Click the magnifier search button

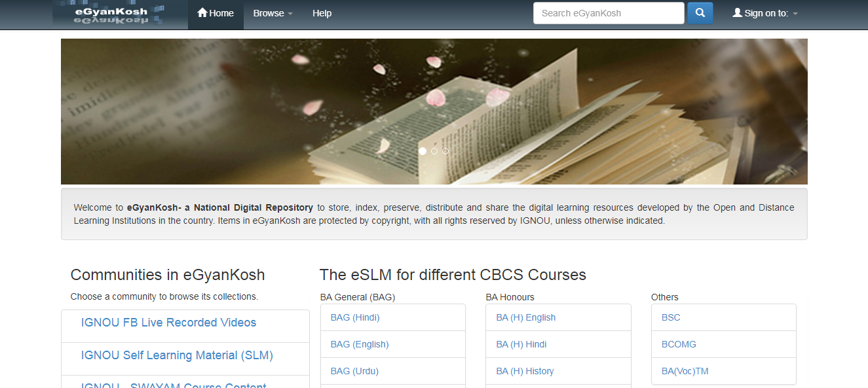[700, 13]
